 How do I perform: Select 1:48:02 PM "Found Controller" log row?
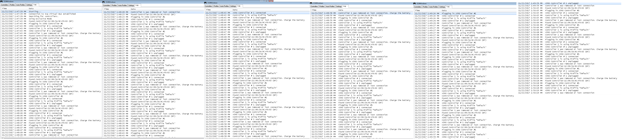51,79
